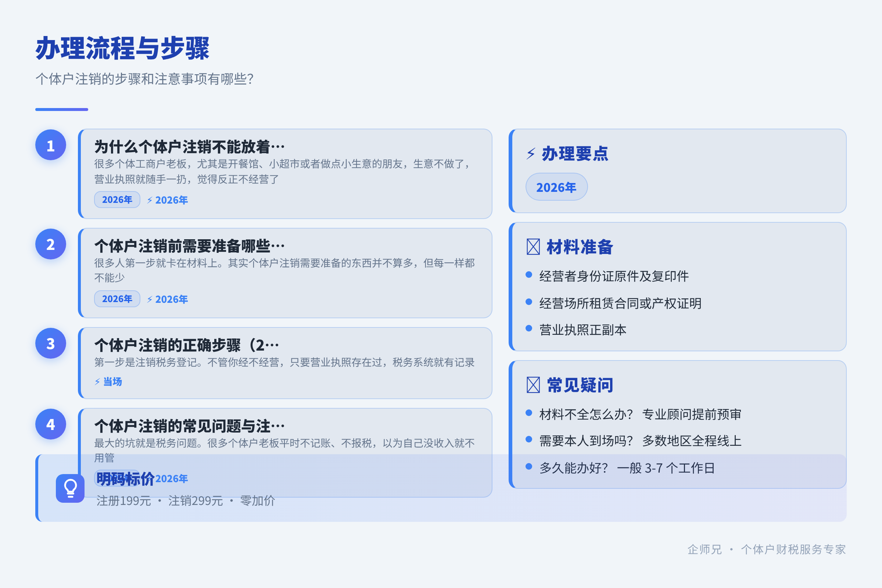Click the lightbulb icon beside 明码标价
The height and width of the screenshot is (588, 882).
[70, 488]
